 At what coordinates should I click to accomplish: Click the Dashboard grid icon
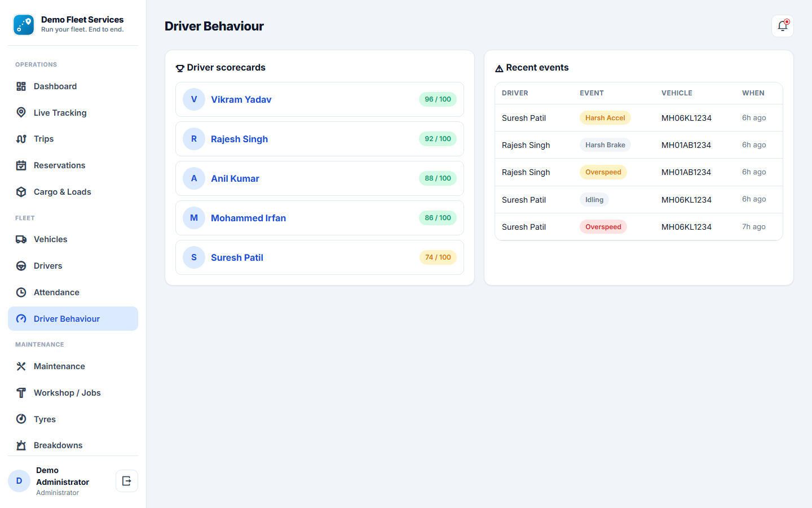click(21, 86)
